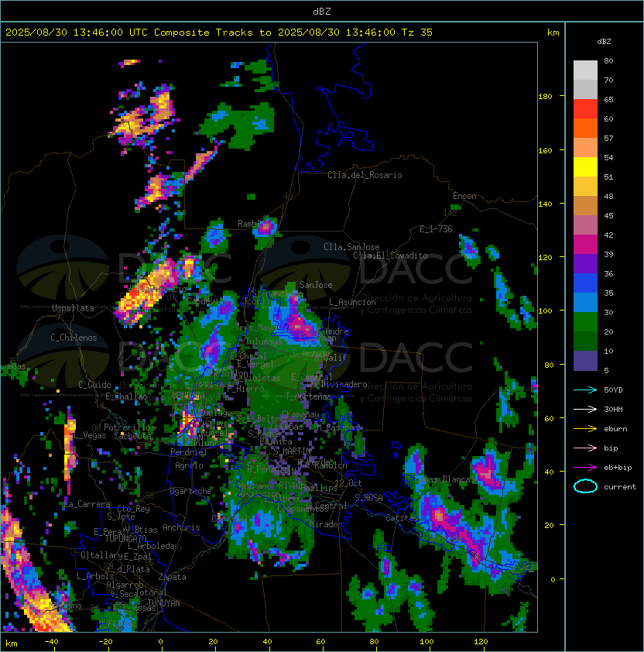This screenshot has width=644, height=652.
Task: Click the 'current' legend label
Action: [x=620, y=487]
